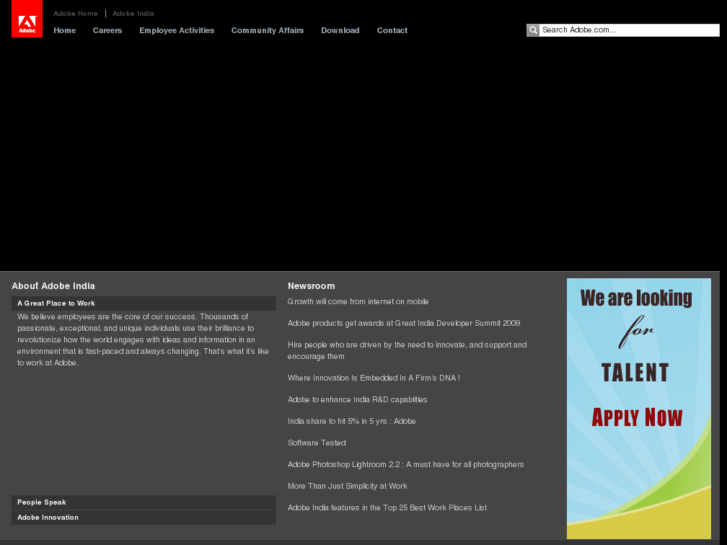Open the Adobe Home link
Viewport: 727px width, 545px height.
pos(76,13)
